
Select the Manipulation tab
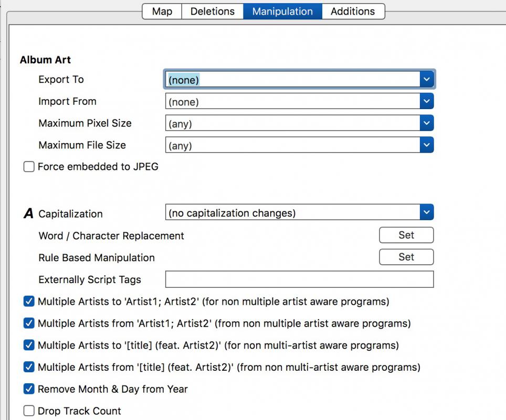[282, 12]
